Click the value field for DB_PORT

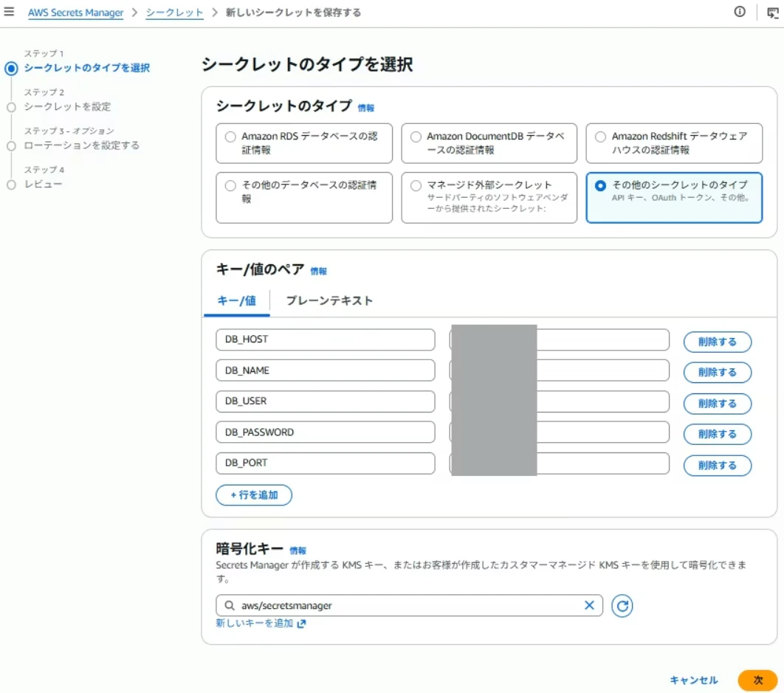point(560,463)
